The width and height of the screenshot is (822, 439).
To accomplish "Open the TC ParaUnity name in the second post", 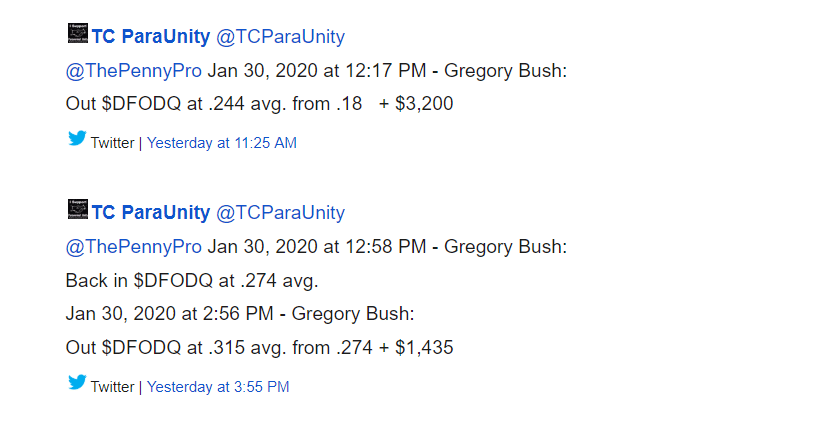I will click(151, 212).
